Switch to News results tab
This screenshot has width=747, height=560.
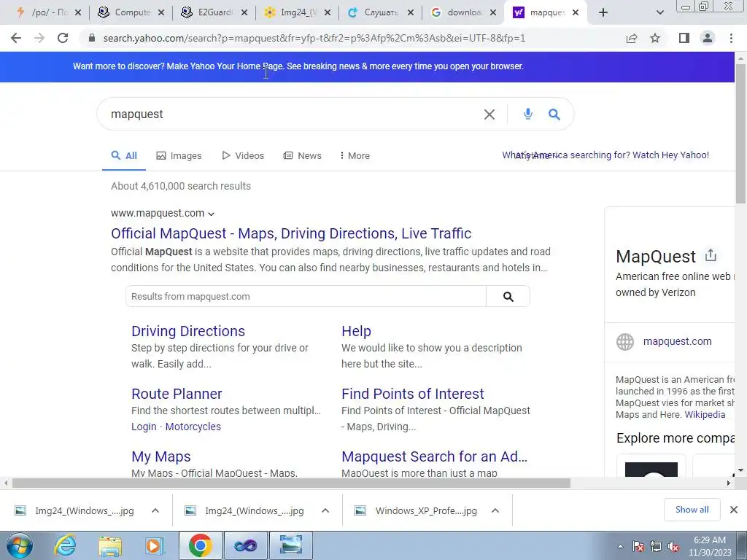303,156
